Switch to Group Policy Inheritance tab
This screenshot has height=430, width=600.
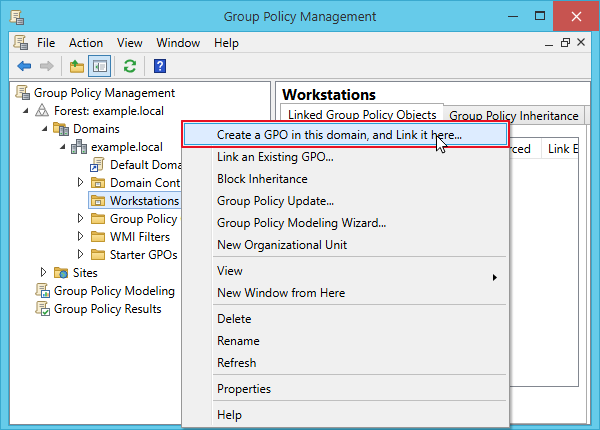pos(514,116)
